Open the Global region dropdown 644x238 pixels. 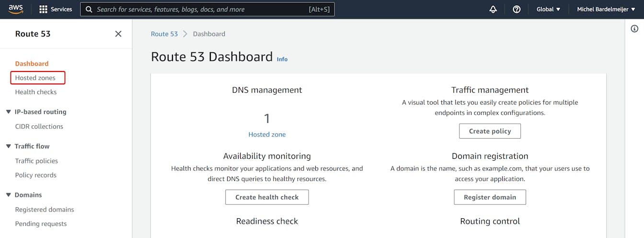pos(548,9)
